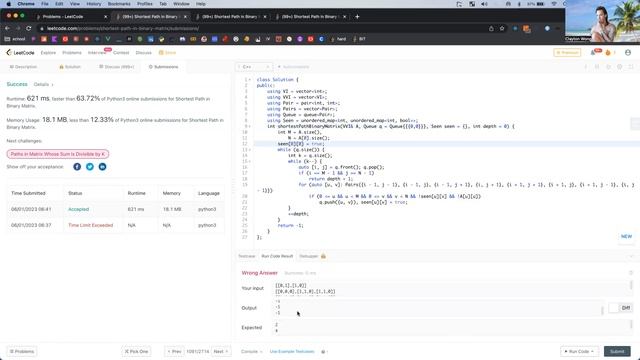Click the Output box scrollbar

coord(602,311)
